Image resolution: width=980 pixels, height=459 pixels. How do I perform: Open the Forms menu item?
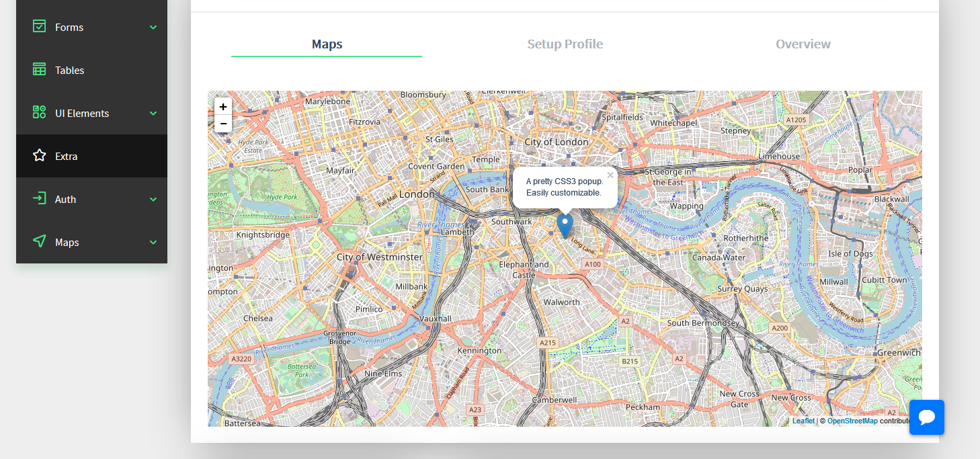[91, 27]
